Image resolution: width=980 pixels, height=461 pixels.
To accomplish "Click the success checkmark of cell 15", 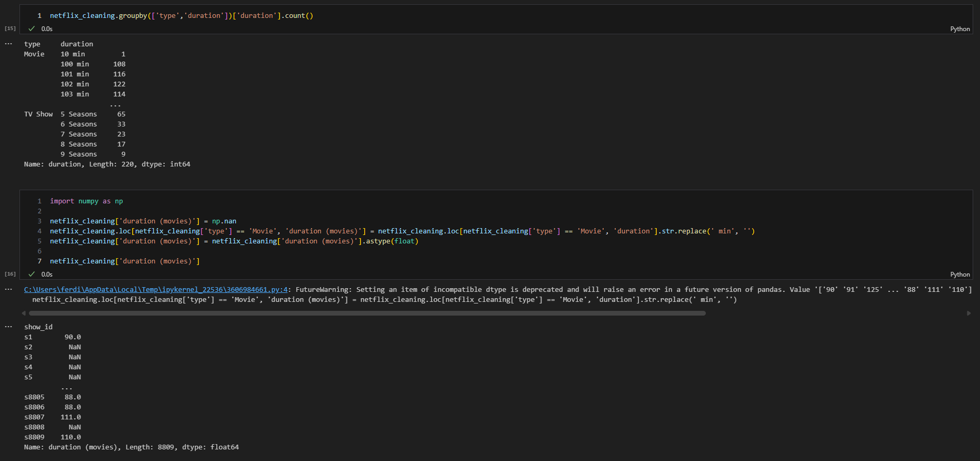I will point(32,29).
